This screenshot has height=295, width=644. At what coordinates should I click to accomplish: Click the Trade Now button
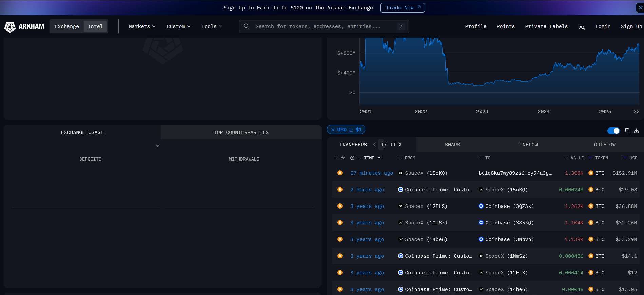point(403,8)
